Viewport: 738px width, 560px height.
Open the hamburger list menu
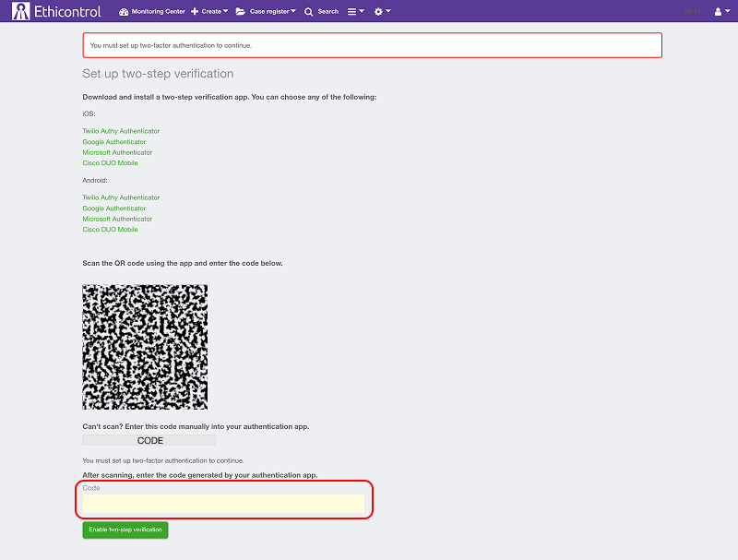coord(356,11)
